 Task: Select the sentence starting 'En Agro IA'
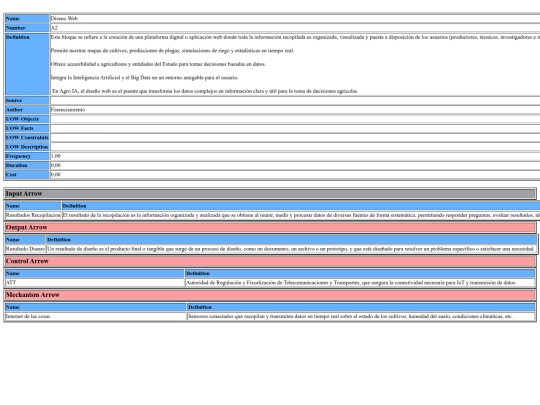[x=205, y=91]
